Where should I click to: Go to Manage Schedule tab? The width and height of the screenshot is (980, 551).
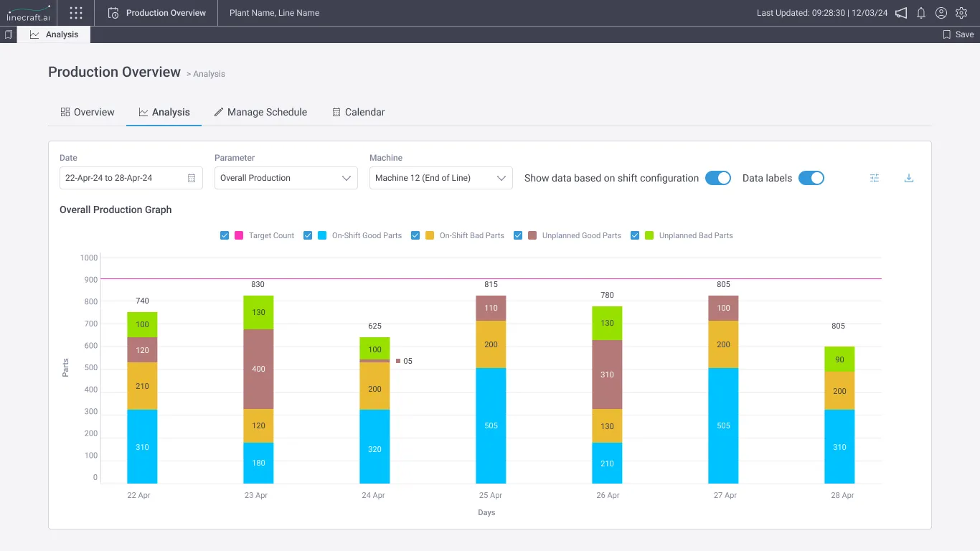tap(260, 112)
